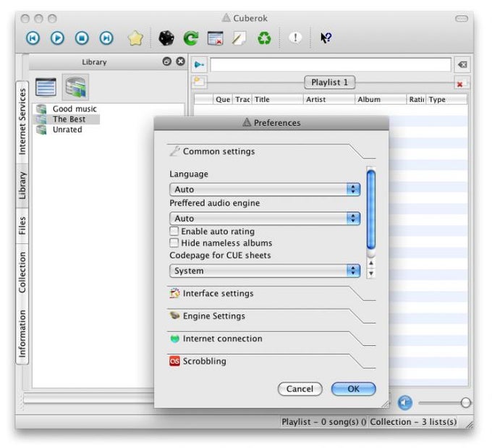The height and width of the screenshot is (448, 492).
Task: Click the Rati column header
Action: pyautogui.click(x=416, y=100)
